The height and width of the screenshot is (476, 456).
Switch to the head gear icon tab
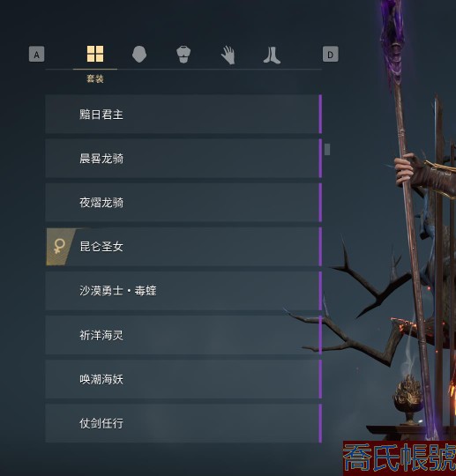tap(139, 55)
